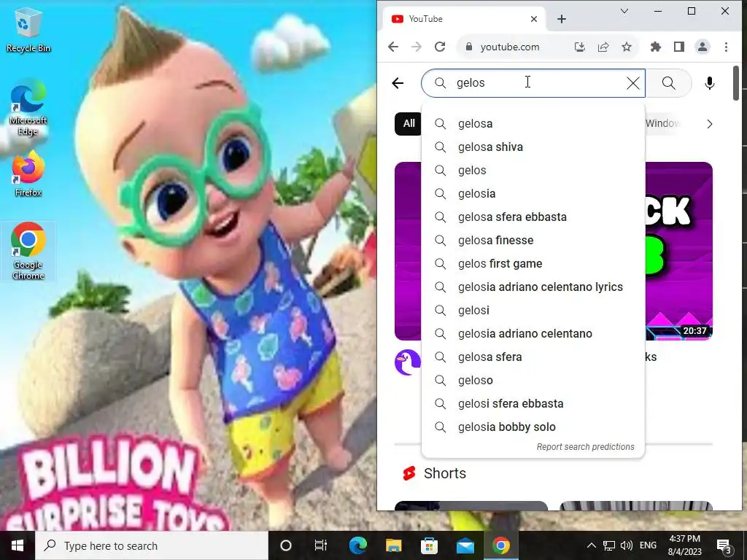Bookmark this tab with the star icon
The height and width of the screenshot is (560, 747).
627,47
